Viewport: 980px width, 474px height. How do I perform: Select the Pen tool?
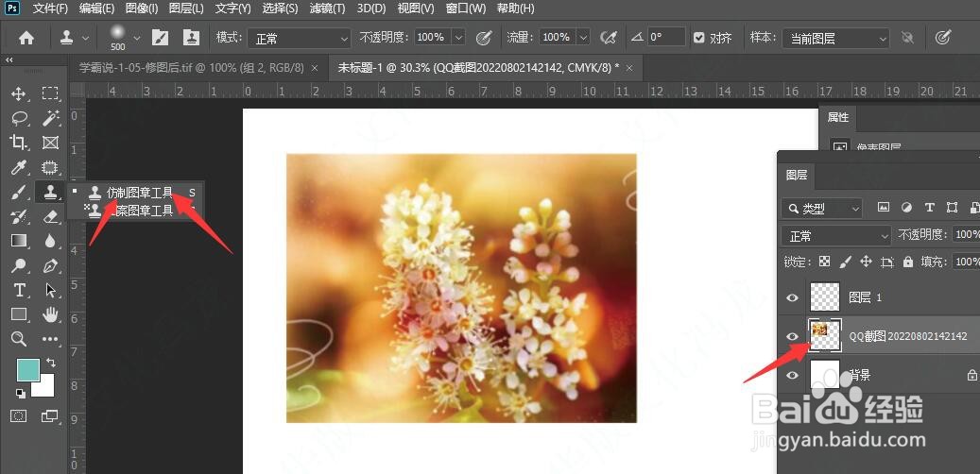(50, 265)
